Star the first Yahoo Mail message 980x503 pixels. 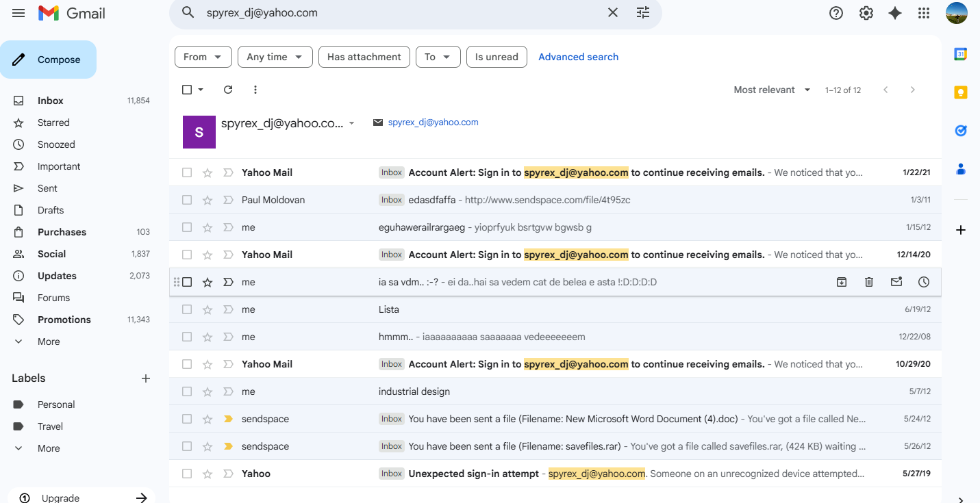pos(208,172)
